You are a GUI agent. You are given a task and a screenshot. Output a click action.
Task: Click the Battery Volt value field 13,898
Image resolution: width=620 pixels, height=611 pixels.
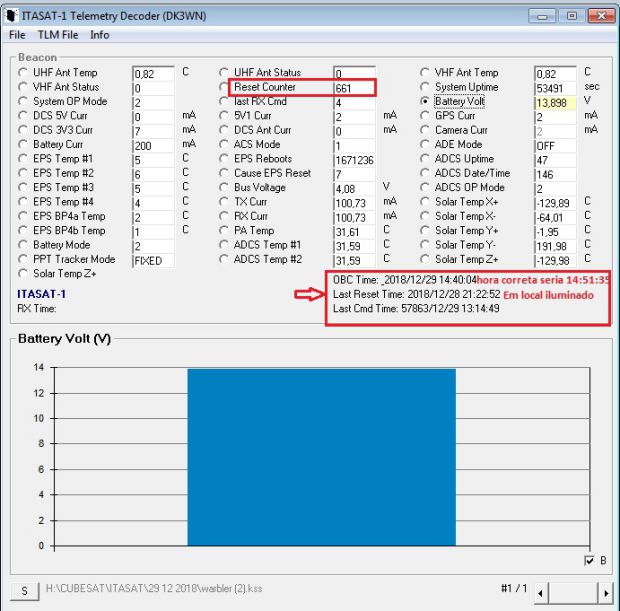(555, 103)
